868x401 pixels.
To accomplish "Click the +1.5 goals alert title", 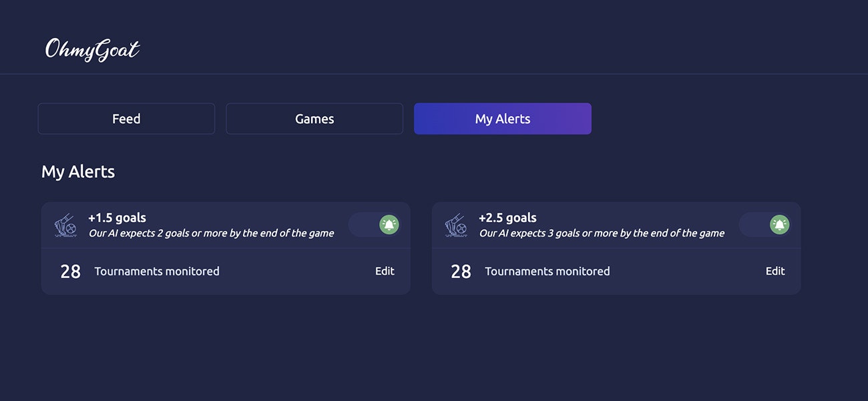I will pyautogui.click(x=118, y=218).
